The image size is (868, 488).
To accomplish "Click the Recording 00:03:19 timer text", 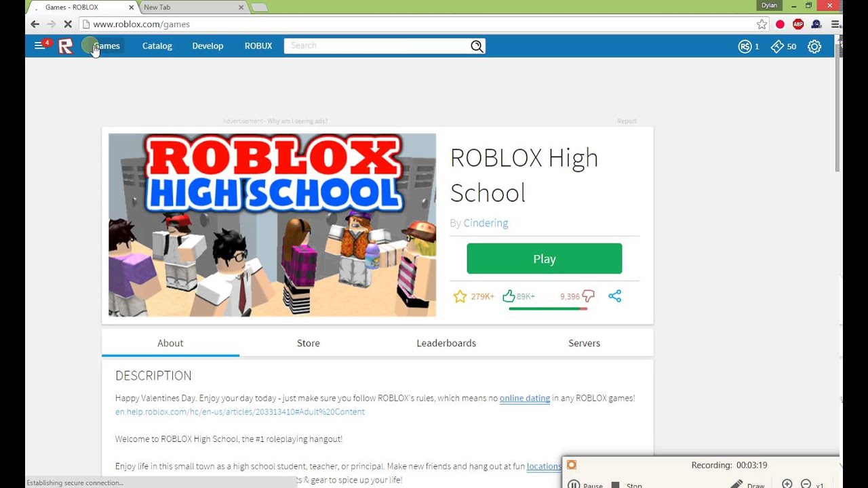I will [x=729, y=466].
